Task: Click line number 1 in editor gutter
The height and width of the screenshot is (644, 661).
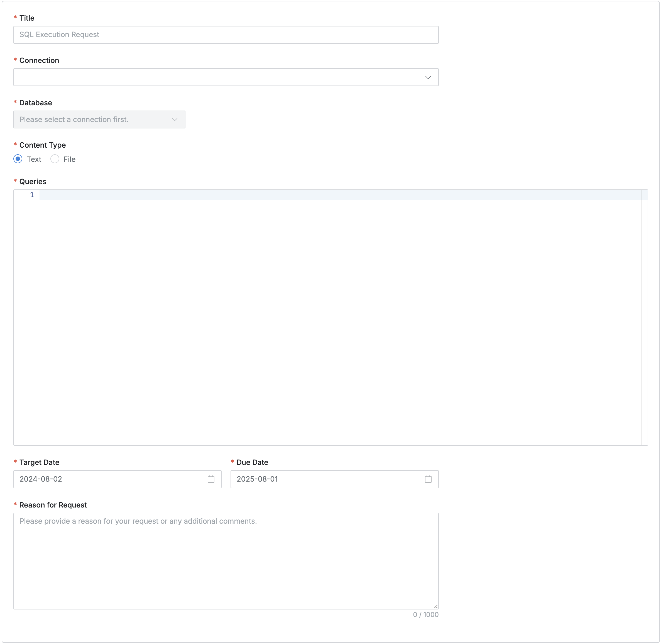Action: 32,195
